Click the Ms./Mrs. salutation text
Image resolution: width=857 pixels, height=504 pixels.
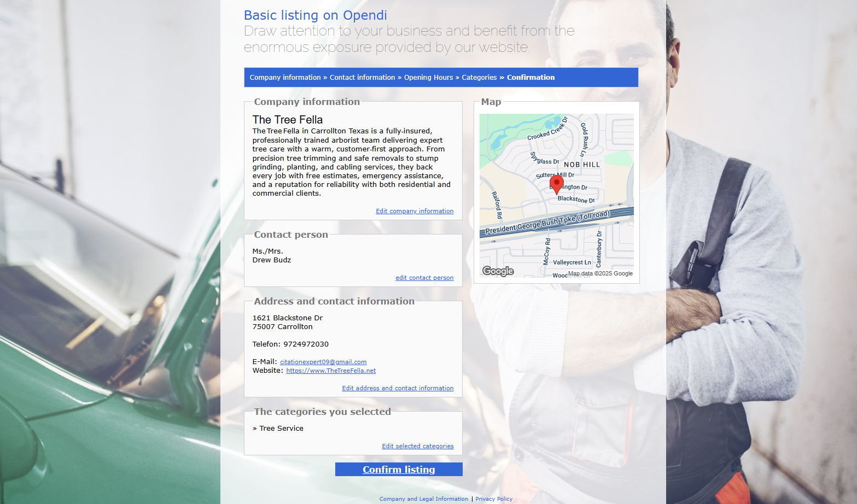pos(267,251)
